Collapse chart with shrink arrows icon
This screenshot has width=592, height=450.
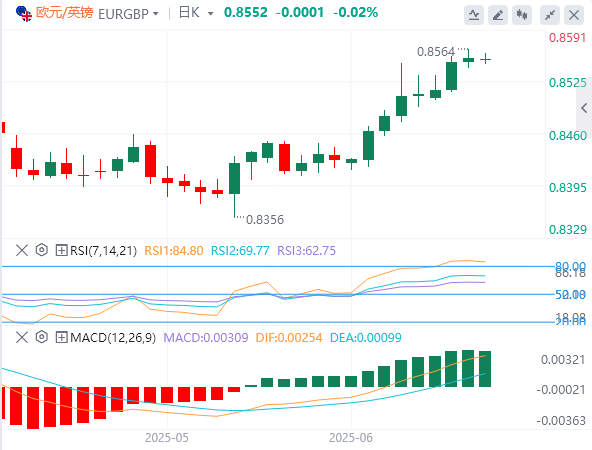[x=550, y=15]
